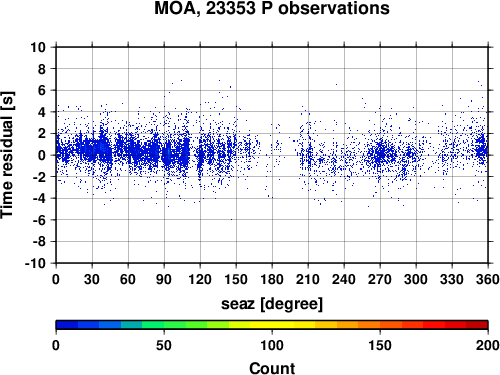
Task: Click the dense data cluster at azimuth 270
Action: pos(380,154)
